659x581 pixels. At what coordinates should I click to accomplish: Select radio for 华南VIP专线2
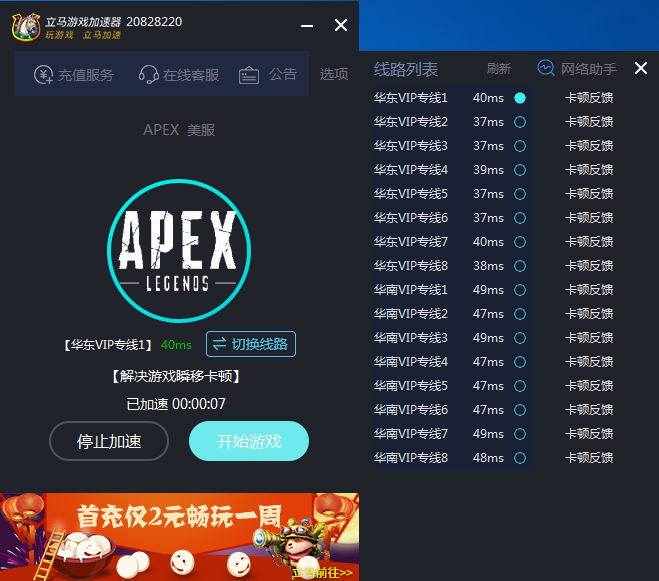520,314
